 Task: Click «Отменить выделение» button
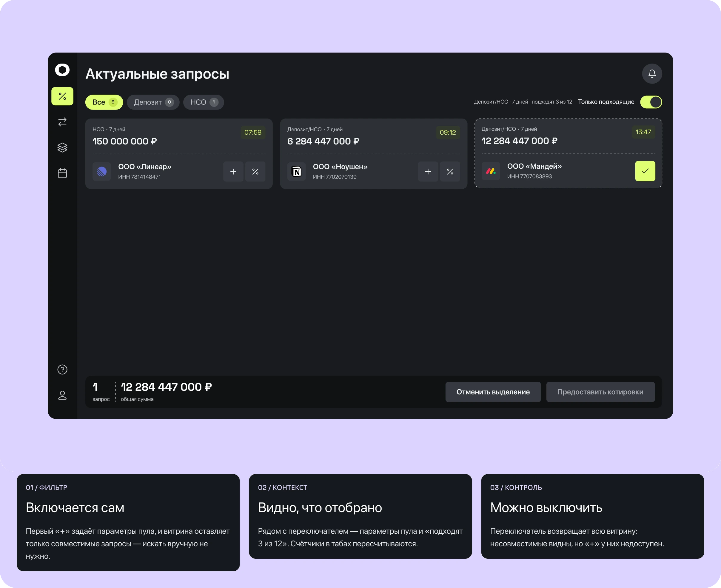(493, 392)
